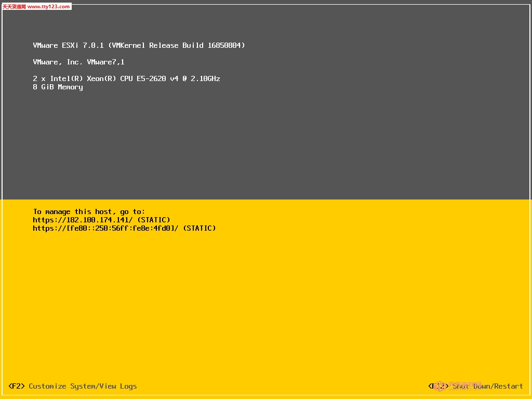Viewport: 532px width, 399px height.
Task: Open the IPv6 fe80::250:56ff:fe8e:4fd0 management address
Action: pyautogui.click(x=105, y=229)
